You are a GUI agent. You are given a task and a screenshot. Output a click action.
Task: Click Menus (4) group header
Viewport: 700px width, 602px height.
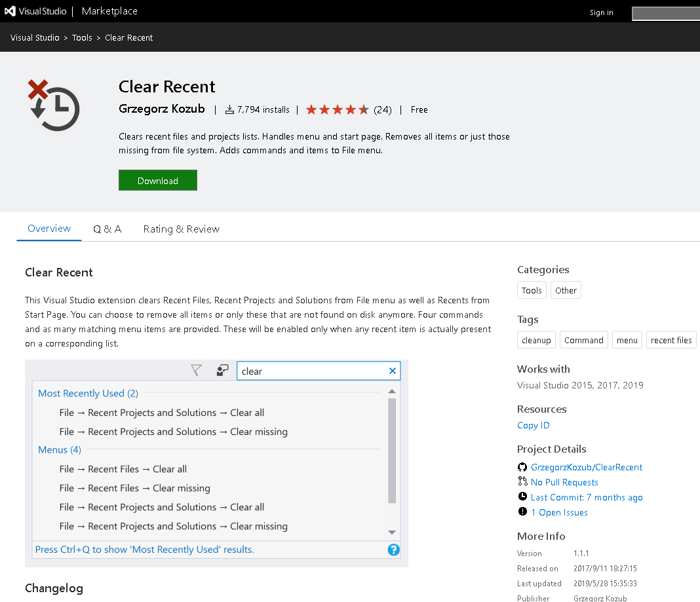60,449
